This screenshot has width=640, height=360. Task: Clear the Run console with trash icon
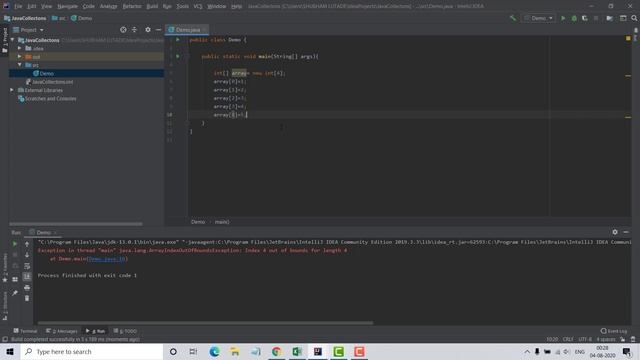(27, 298)
